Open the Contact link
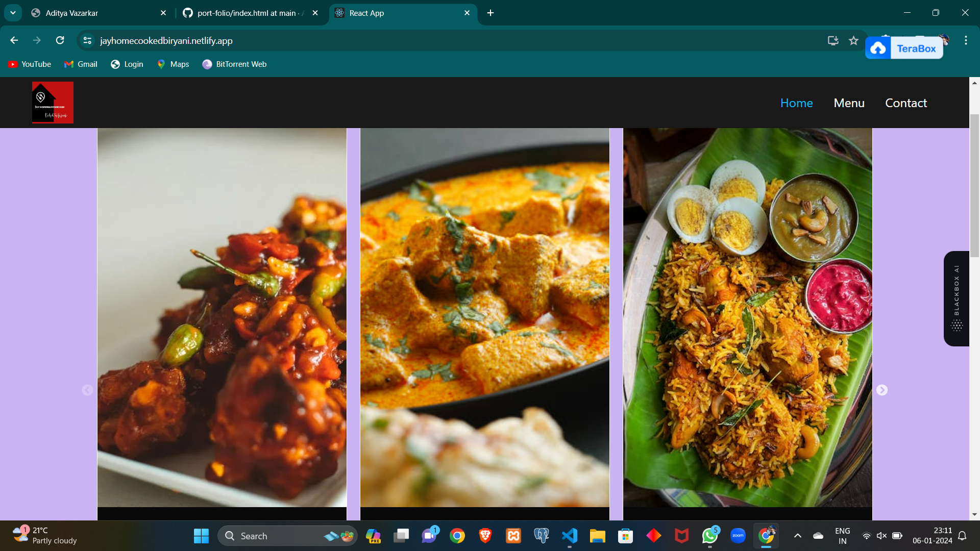The width and height of the screenshot is (980, 551). tap(905, 103)
